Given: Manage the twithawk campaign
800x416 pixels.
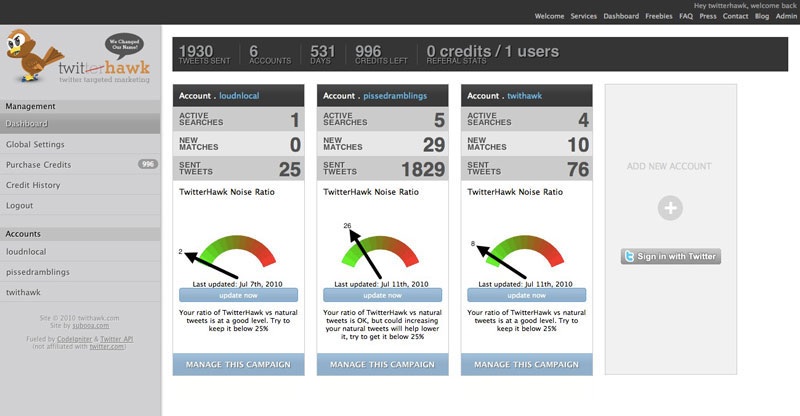Looking at the screenshot, I should click(527, 364).
